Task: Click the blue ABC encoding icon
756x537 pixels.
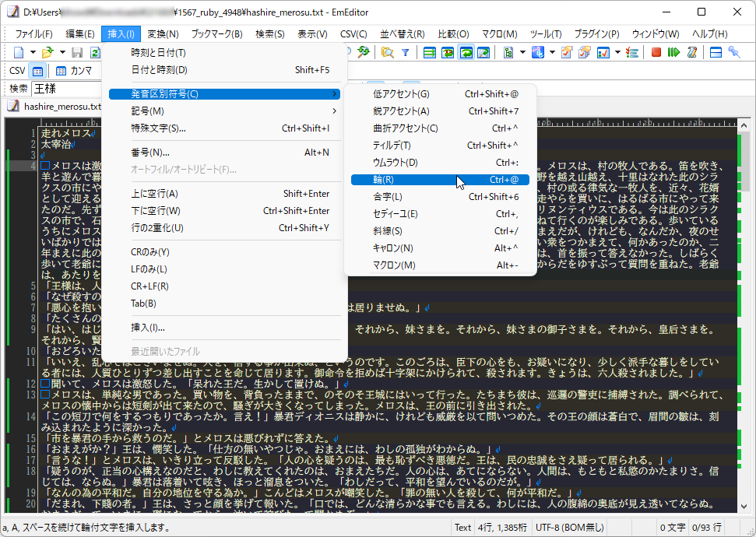Action: pyautogui.click(x=537, y=53)
